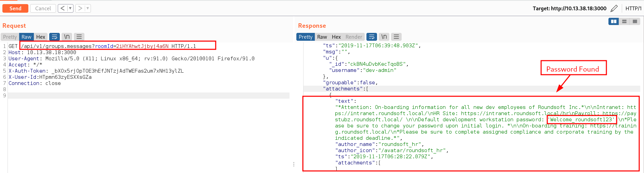Click the HTTP/1 protocol label
The width and height of the screenshot is (644, 173).
click(633, 9)
